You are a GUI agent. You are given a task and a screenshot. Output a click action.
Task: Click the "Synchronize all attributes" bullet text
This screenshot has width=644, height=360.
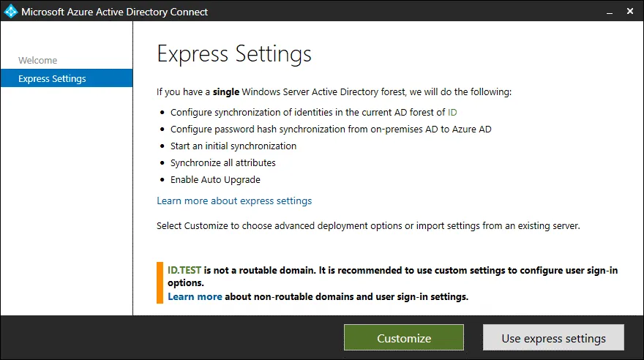[x=222, y=162]
